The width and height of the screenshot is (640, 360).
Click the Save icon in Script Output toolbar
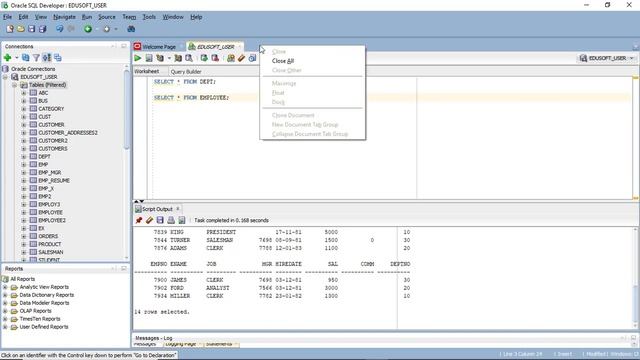pyautogui.click(x=160, y=220)
